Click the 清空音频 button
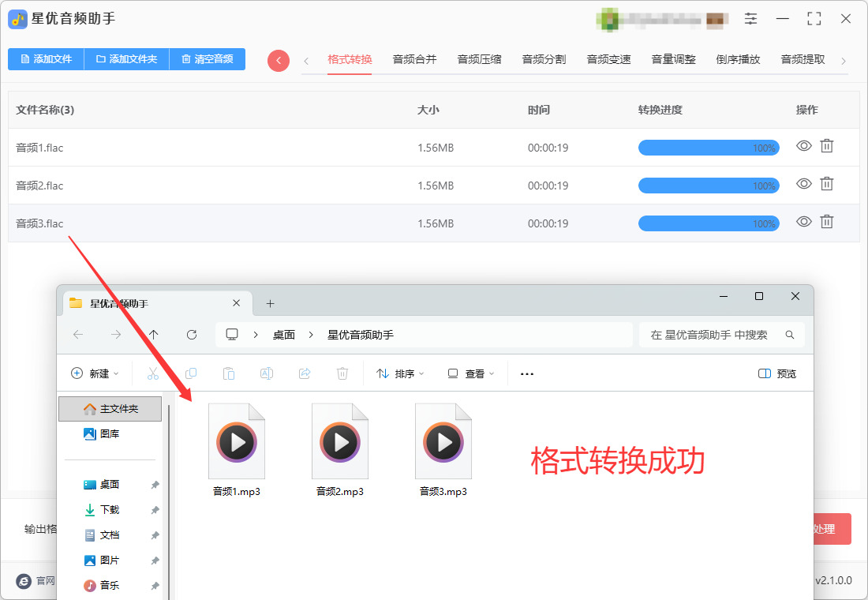Viewport: 868px width, 600px height. click(207, 59)
